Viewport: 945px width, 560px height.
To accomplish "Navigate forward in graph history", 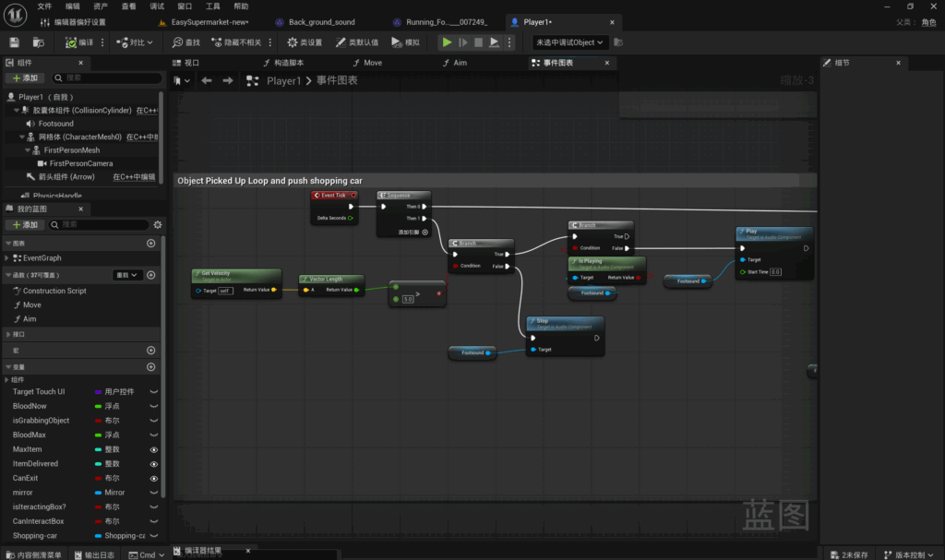I will [228, 81].
